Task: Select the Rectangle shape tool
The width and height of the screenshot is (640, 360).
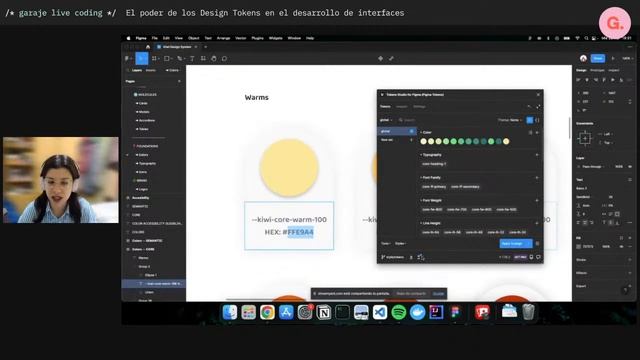Action: [167, 58]
